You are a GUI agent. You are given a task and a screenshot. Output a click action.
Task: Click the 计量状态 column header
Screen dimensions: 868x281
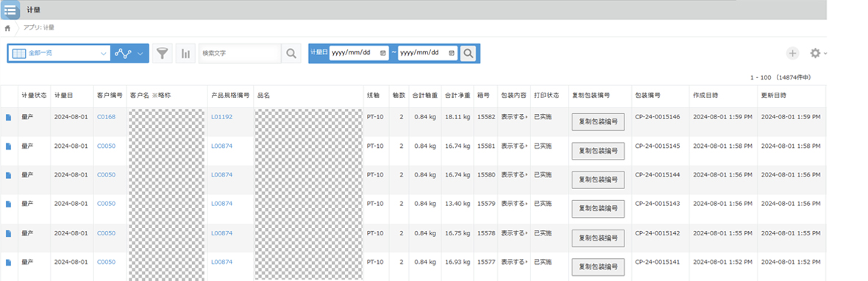tap(34, 95)
